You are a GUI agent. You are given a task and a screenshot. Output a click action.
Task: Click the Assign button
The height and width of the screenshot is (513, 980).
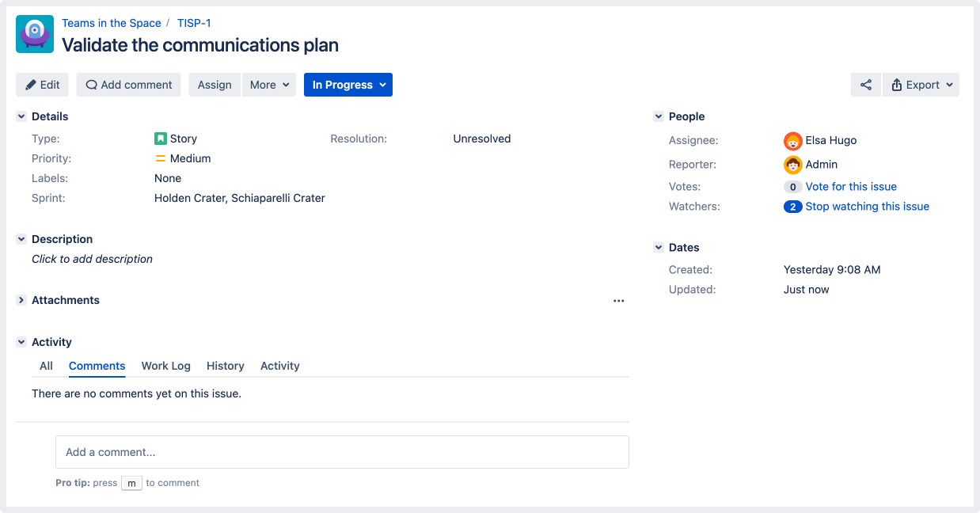pyautogui.click(x=215, y=85)
